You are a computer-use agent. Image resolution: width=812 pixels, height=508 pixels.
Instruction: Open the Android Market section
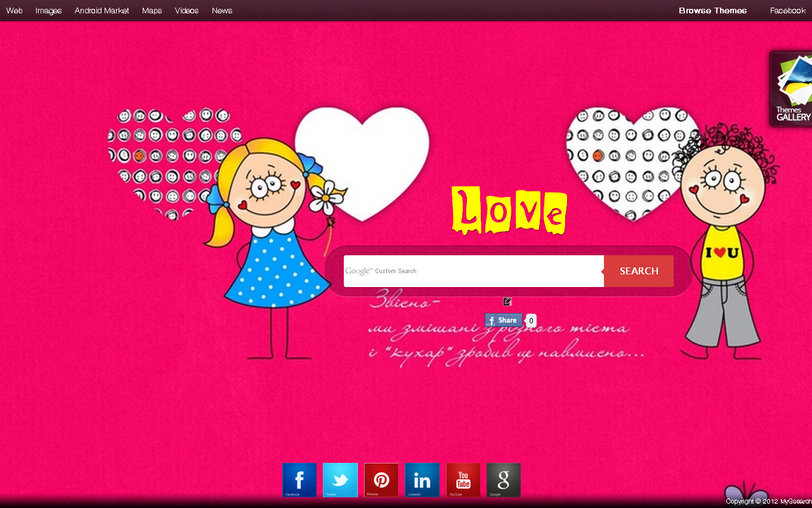(101, 10)
